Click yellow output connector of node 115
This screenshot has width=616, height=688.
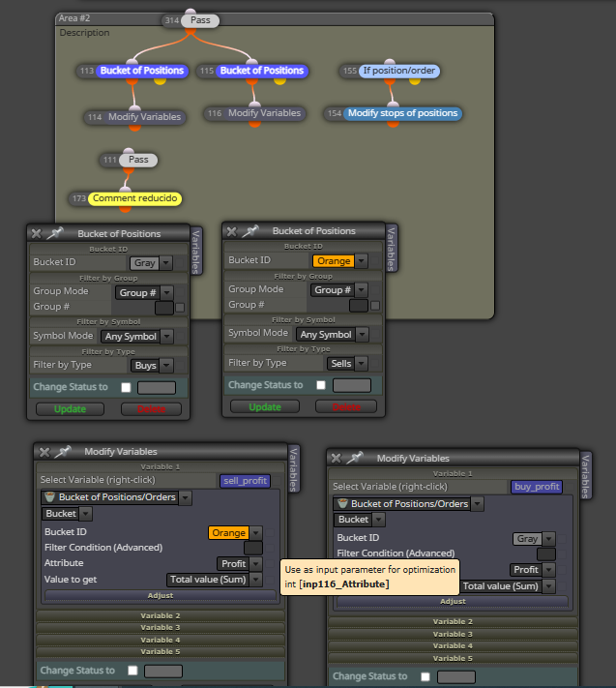[x=279, y=80]
